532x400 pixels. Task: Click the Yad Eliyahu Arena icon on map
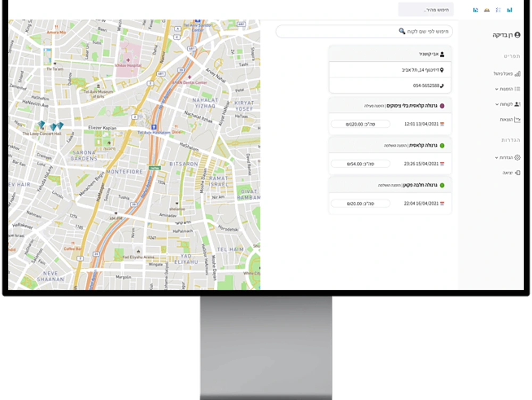(x=138, y=251)
